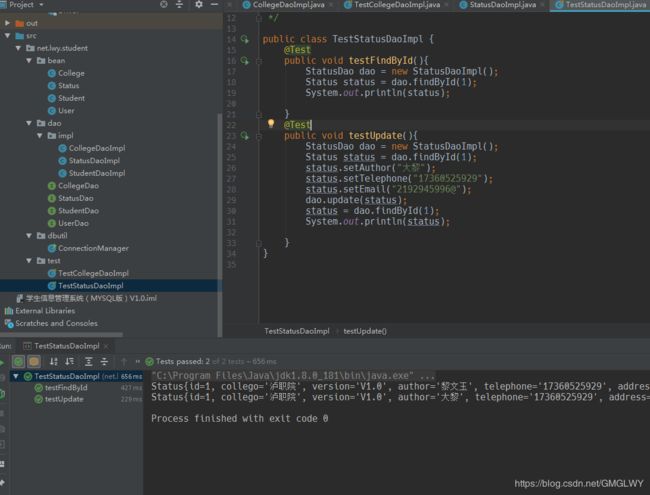Click the green pass icon next to testFindById
Screen dimensions: 650x495
tap(39, 388)
